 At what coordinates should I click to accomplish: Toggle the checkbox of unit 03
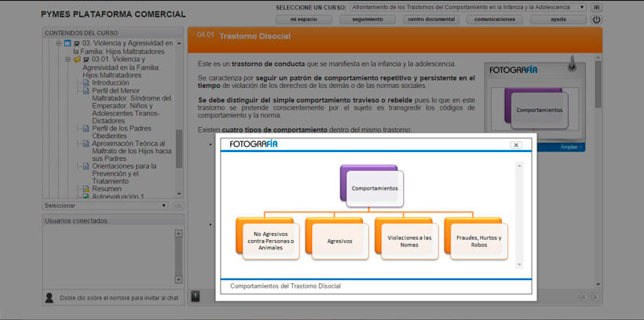click(x=76, y=43)
